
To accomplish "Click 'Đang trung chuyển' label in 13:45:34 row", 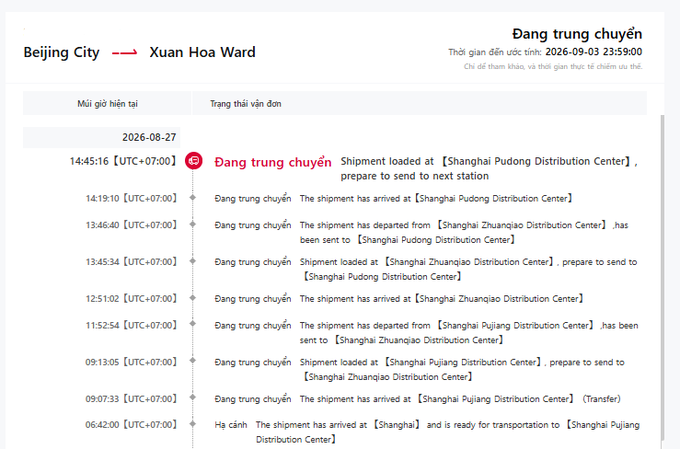I will pos(253,262).
